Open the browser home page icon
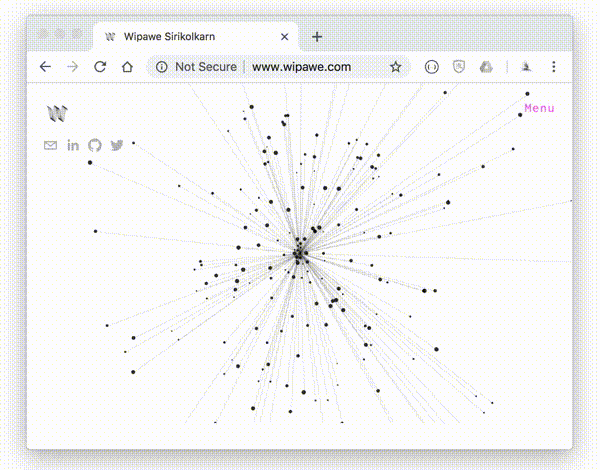 [127, 67]
